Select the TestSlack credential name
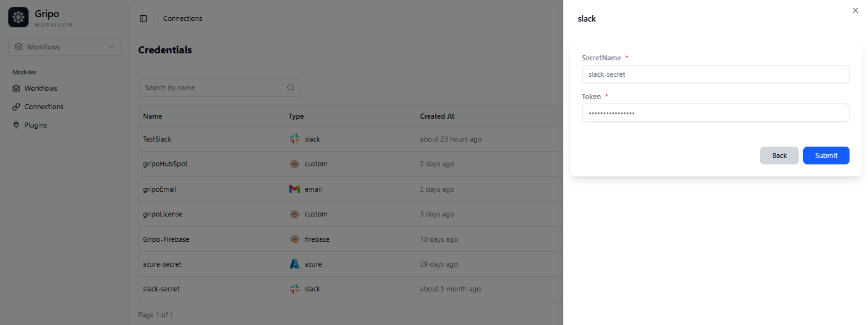The width and height of the screenshot is (868, 325). [157, 139]
